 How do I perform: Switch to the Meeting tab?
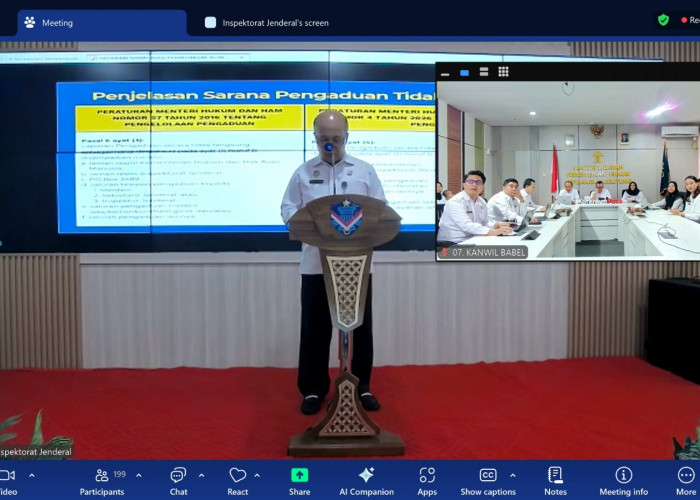102,23
